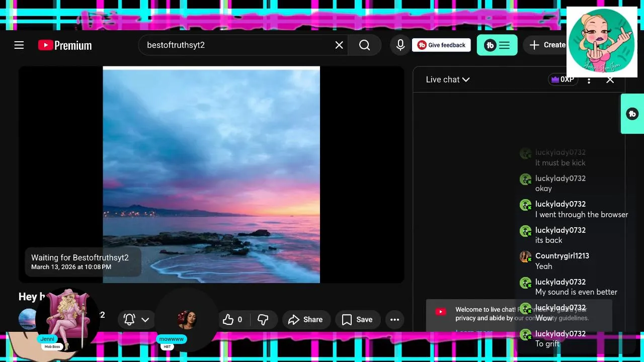
Task: Toggle the notification bell
Action: (129, 319)
